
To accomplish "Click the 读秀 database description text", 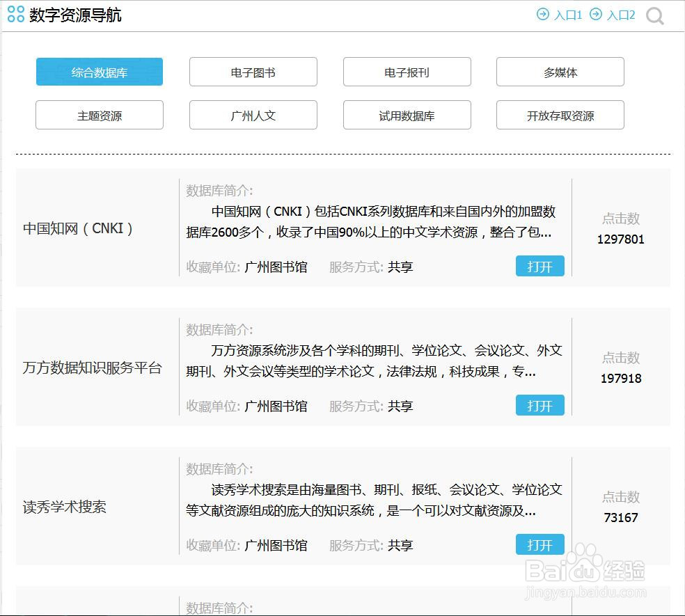I will [375, 500].
